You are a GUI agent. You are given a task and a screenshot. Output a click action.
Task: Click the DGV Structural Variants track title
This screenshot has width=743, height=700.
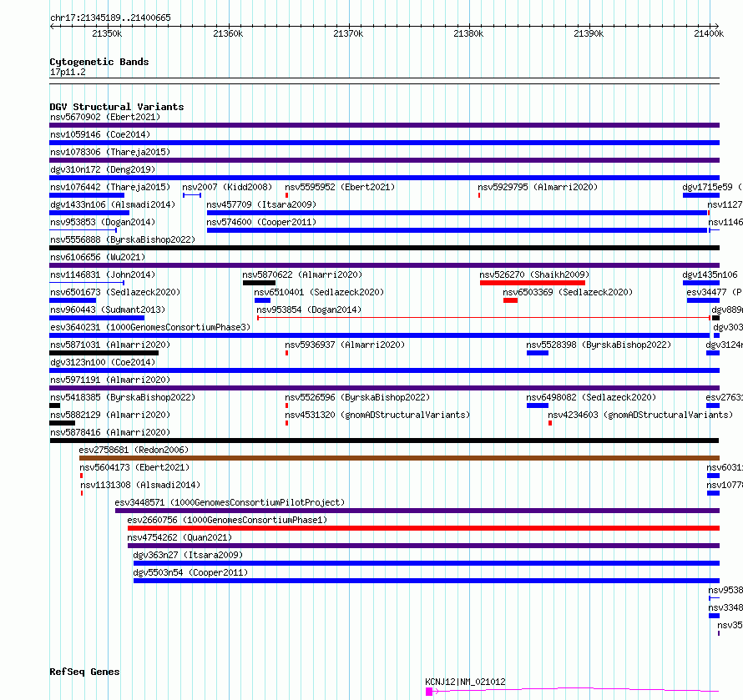(117, 107)
